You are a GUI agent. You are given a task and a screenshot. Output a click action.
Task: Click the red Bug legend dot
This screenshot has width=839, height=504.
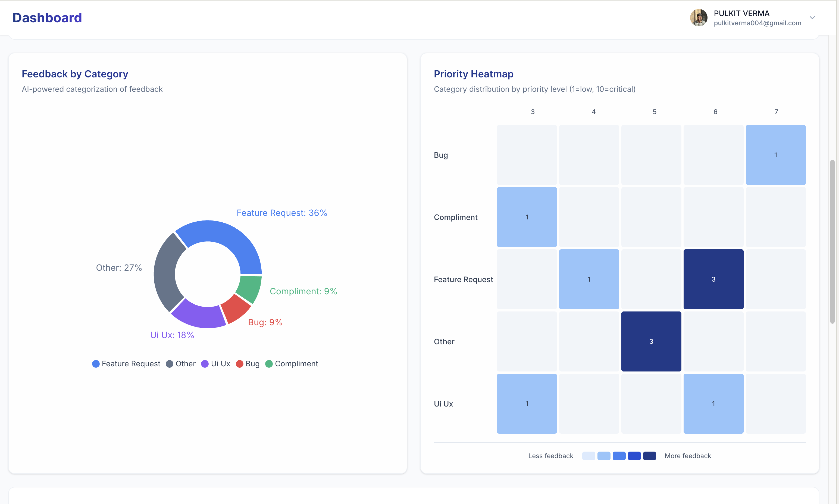click(x=240, y=364)
